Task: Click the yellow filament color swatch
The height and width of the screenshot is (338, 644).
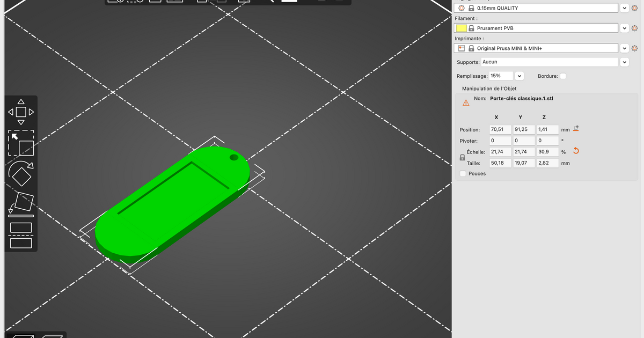Action: pyautogui.click(x=460, y=28)
